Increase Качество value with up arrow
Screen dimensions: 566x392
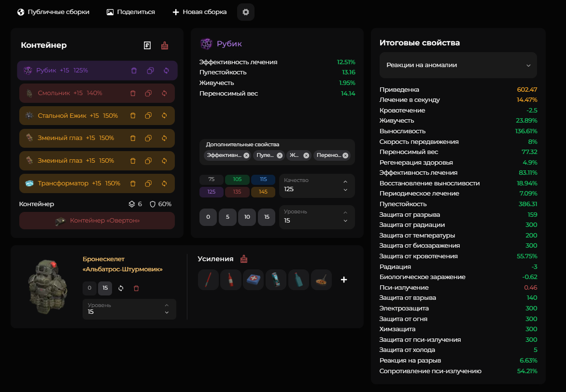click(x=345, y=182)
